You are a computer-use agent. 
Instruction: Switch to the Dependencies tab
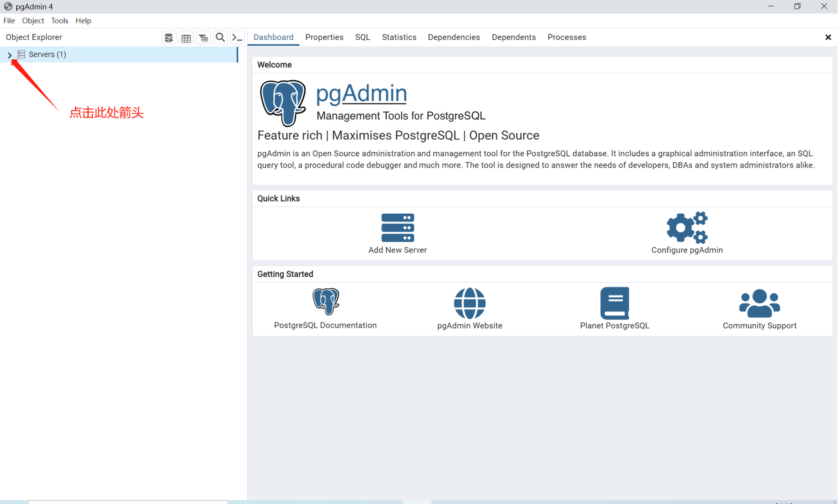454,37
